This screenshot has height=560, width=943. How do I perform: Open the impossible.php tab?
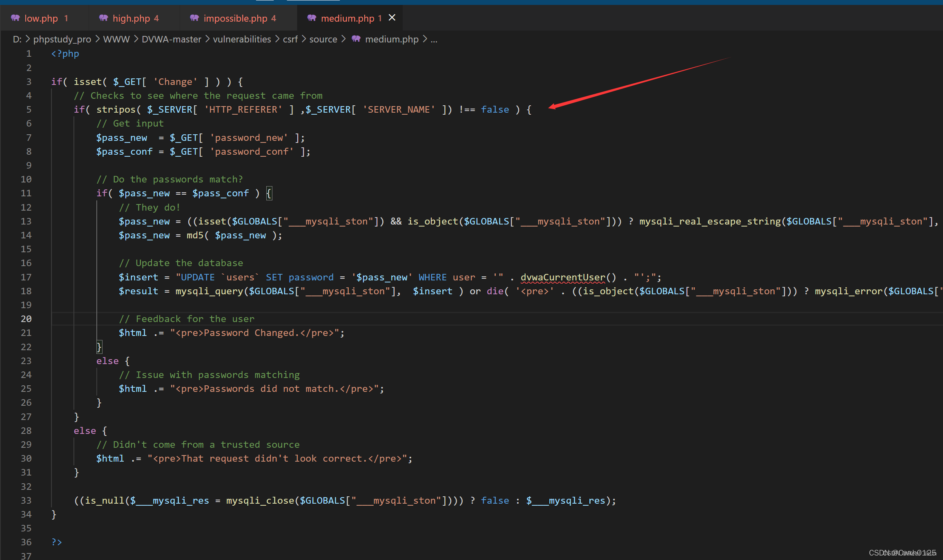tap(235, 18)
